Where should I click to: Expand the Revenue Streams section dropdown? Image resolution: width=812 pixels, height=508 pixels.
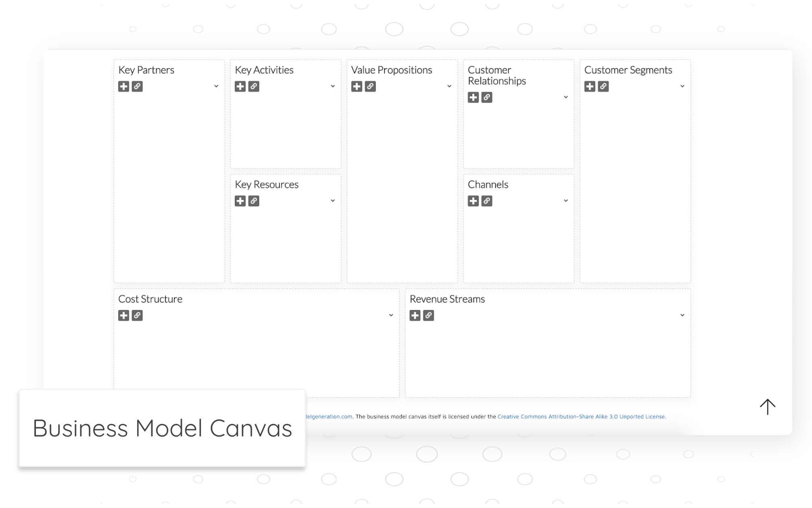pyautogui.click(x=683, y=315)
